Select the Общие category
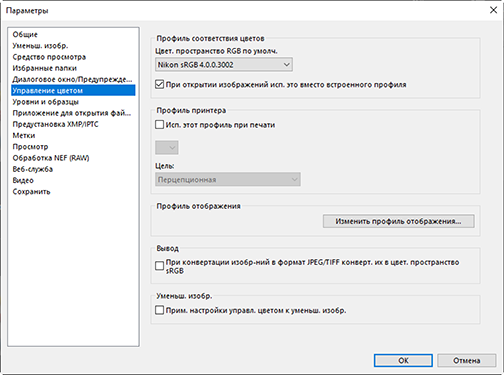504x375 pixels. click(x=73, y=34)
